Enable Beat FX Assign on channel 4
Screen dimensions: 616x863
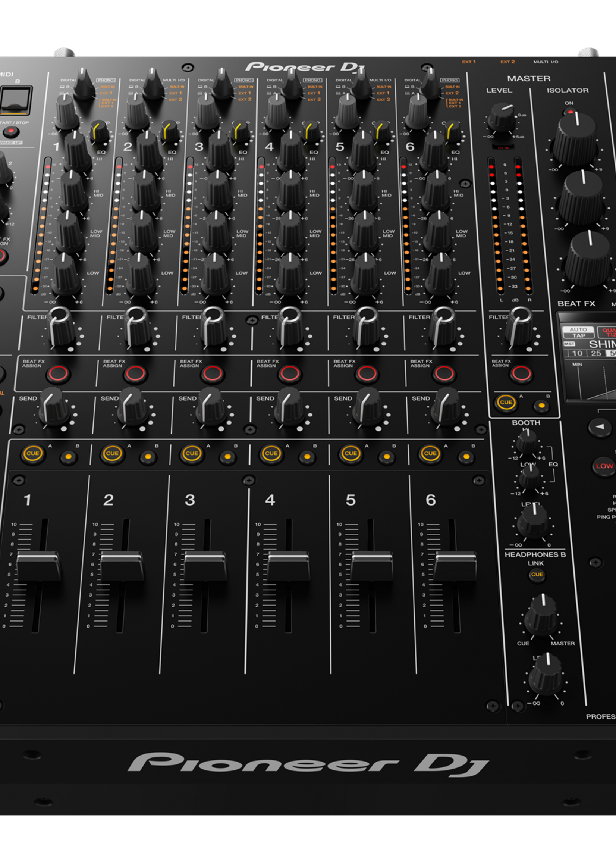(290, 373)
